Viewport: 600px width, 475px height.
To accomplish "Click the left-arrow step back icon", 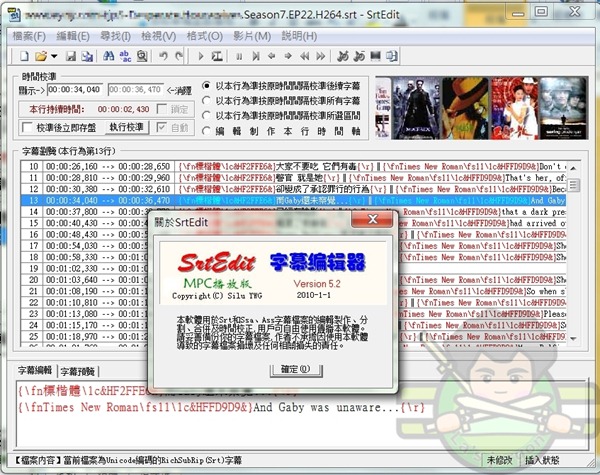I will pyautogui.click(x=272, y=56).
